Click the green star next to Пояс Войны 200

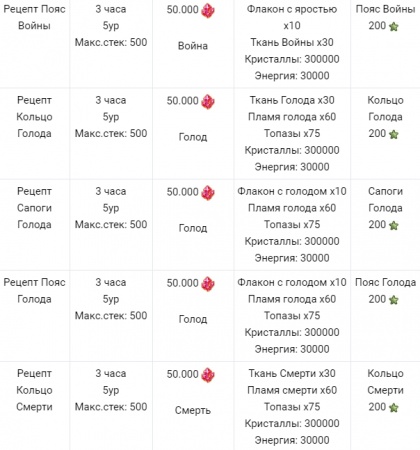pyautogui.click(x=394, y=26)
